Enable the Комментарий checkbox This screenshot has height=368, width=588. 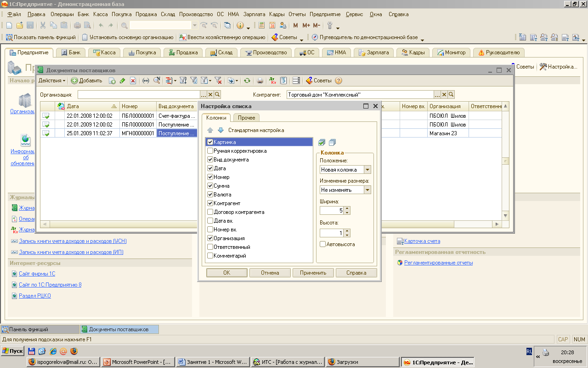210,256
